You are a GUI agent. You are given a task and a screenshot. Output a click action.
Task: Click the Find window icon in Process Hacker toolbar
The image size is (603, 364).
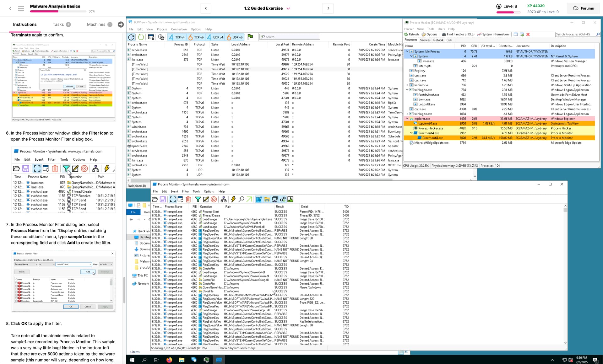coord(515,34)
